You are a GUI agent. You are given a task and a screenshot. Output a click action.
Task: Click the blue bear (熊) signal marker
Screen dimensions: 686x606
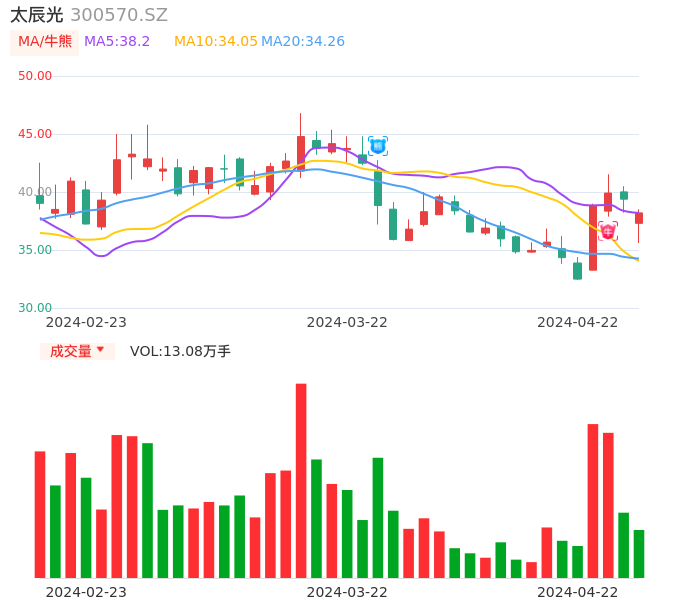coord(377,146)
